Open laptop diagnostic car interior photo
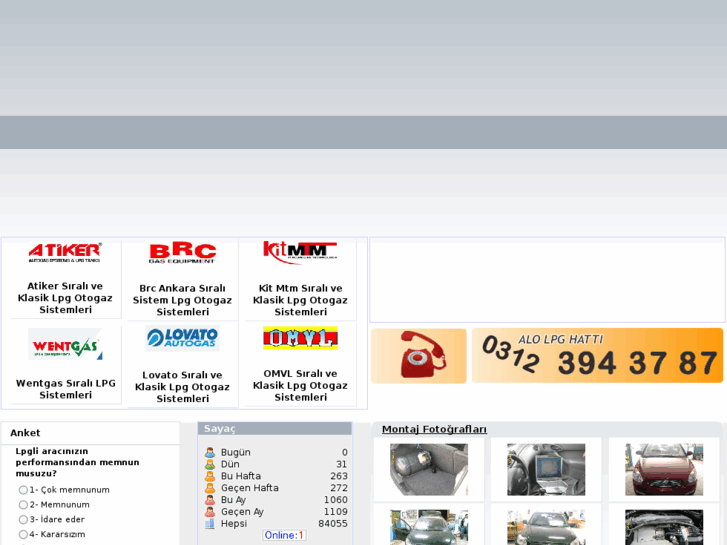 (546, 469)
